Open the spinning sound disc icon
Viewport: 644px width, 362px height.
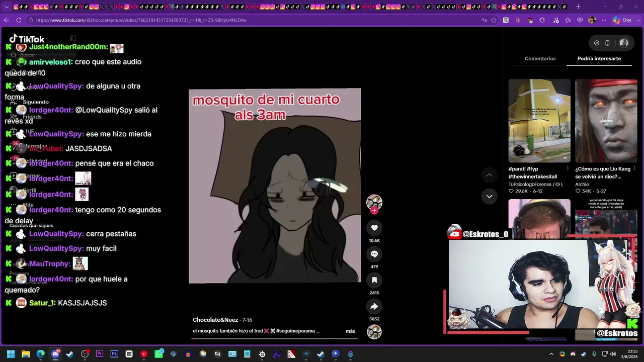374,332
